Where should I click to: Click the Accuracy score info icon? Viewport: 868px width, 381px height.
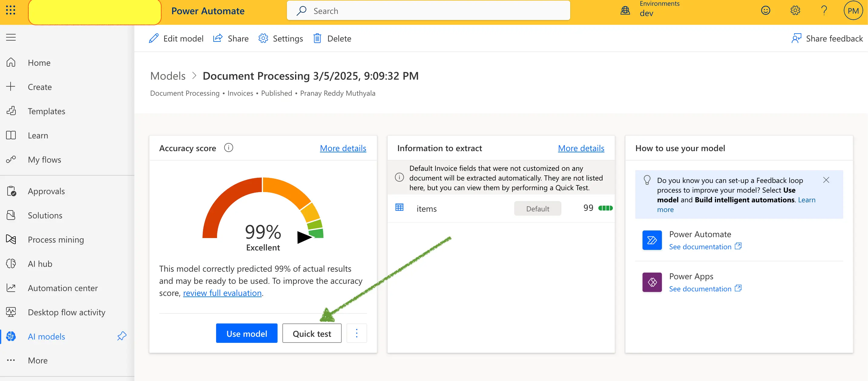pos(229,148)
